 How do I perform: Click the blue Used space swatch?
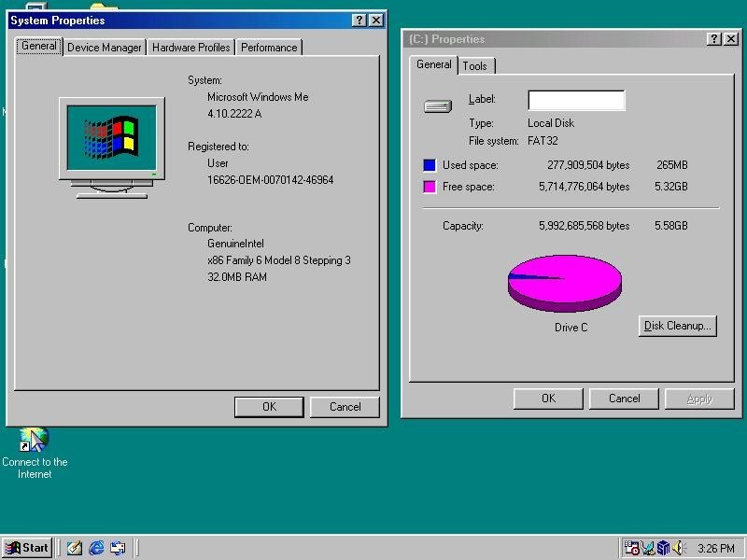430,165
